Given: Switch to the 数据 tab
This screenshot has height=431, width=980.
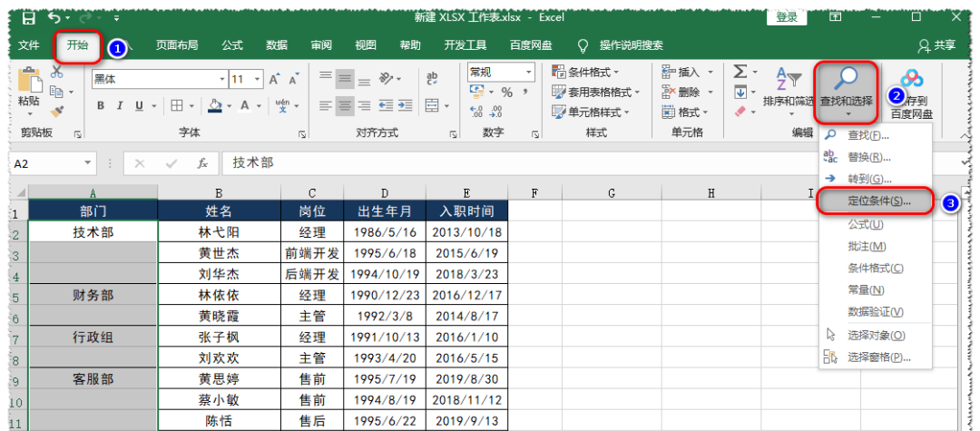Looking at the screenshot, I should click(277, 45).
